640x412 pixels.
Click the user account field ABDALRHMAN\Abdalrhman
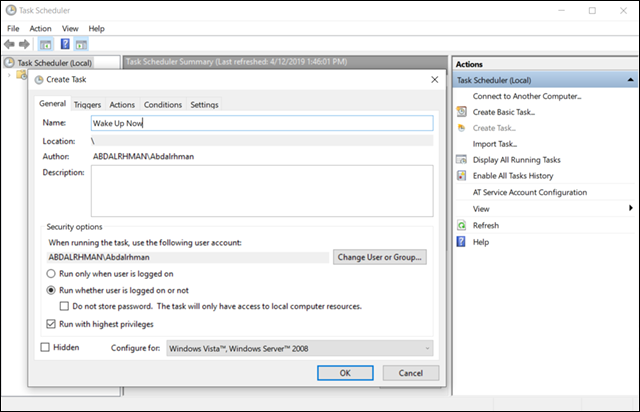coord(188,257)
